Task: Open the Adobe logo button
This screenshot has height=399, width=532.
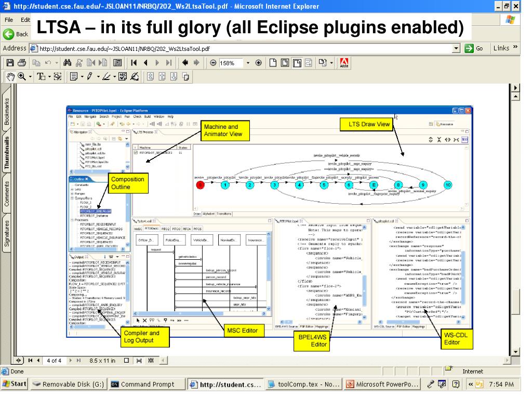Action: coord(344,63)
